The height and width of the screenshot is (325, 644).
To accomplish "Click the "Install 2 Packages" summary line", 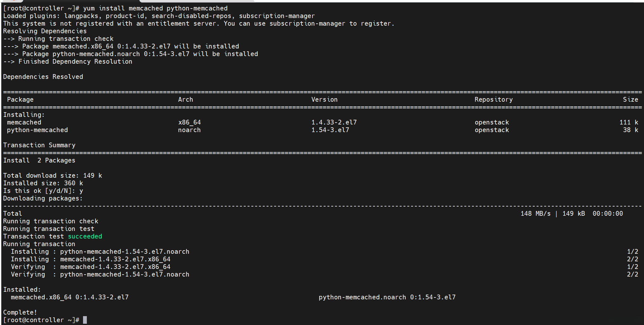I will (39, 160).
